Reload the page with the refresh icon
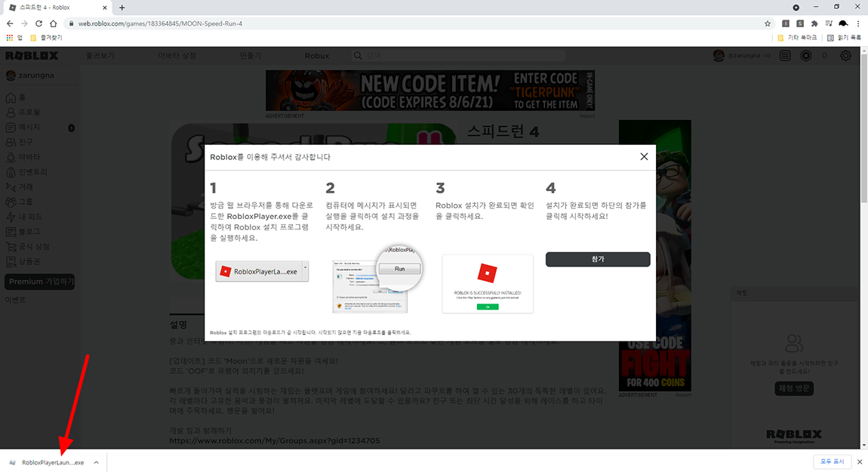868x475 pixels. [38, 23]
